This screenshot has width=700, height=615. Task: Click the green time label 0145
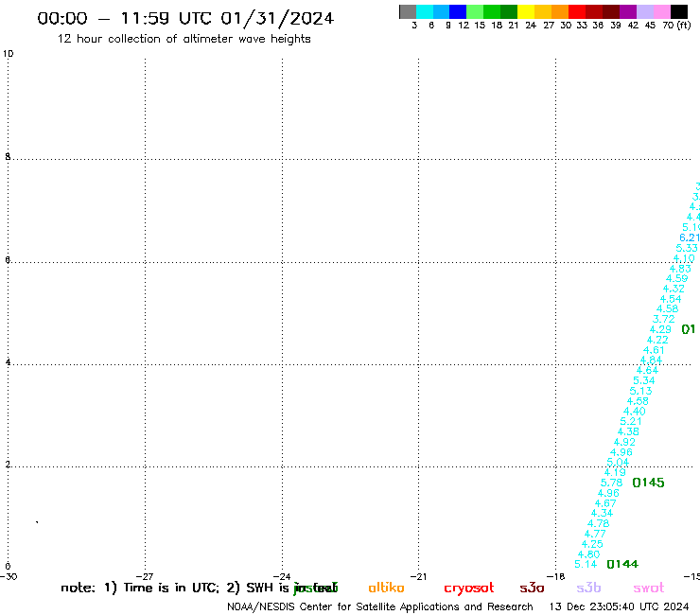648,483
